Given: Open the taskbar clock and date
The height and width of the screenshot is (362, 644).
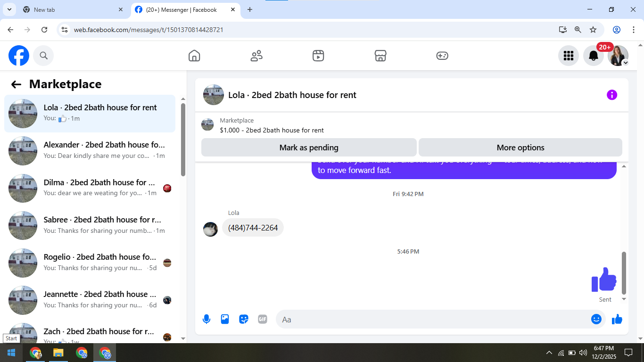Looking at the screenshot, I should point(604,353).
